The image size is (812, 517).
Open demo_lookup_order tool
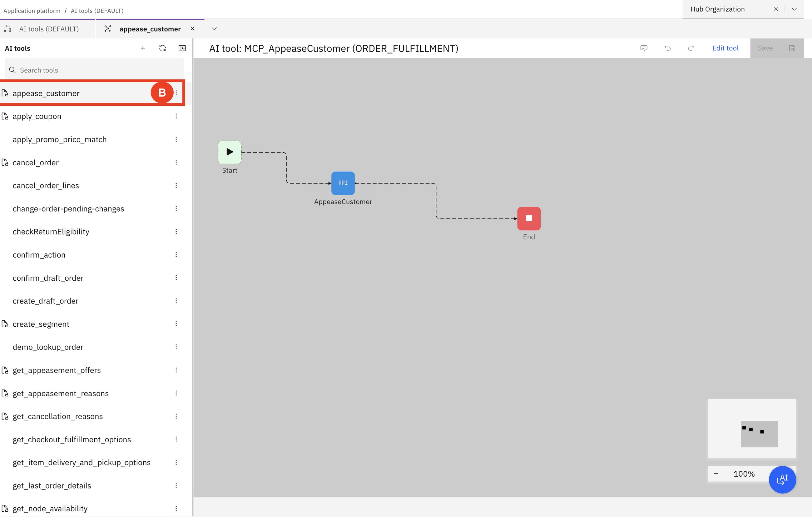pos(48,347)
